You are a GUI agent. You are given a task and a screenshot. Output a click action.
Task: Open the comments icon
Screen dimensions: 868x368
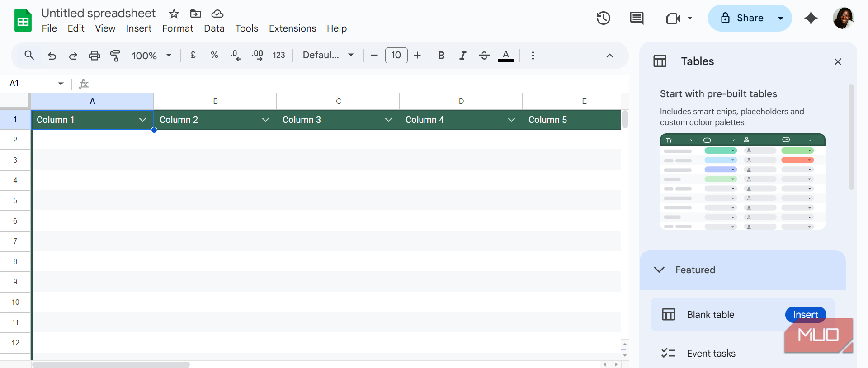coord(637,18)
